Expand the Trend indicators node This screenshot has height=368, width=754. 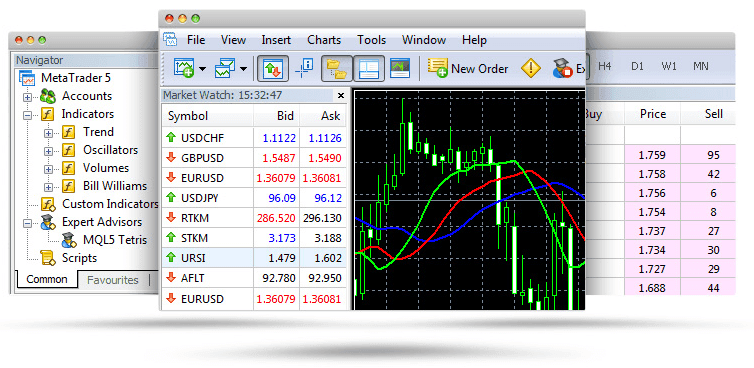48,133
